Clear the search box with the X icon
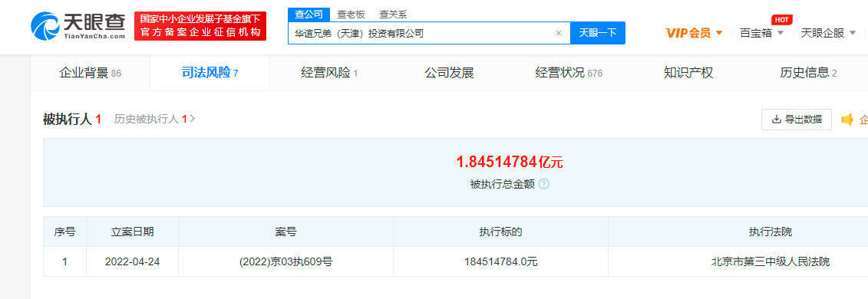Screen dimensions: 868x299 tap(559, 33)
